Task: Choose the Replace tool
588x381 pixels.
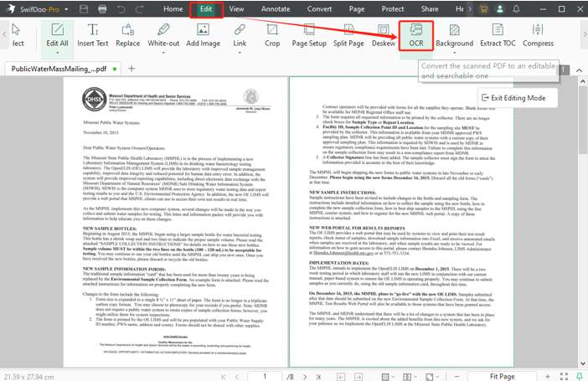Action: [x=128, y=36]
